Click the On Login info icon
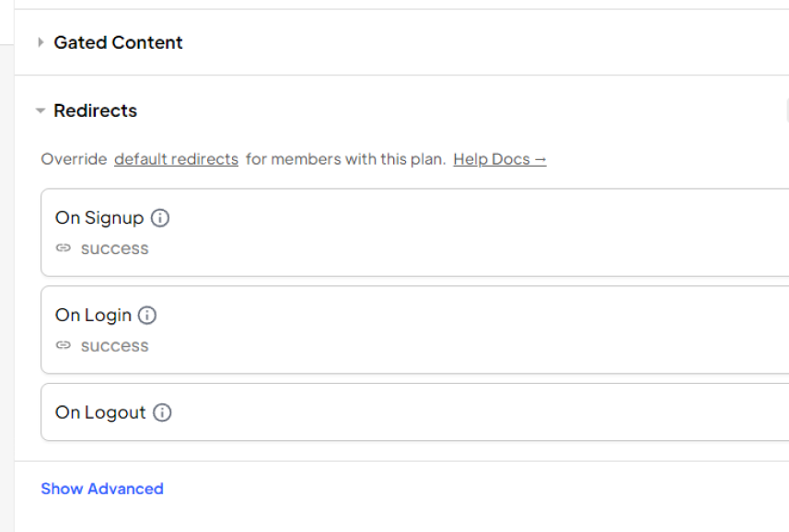The width and height of the screenshot is (789, 532). [147, 316]
